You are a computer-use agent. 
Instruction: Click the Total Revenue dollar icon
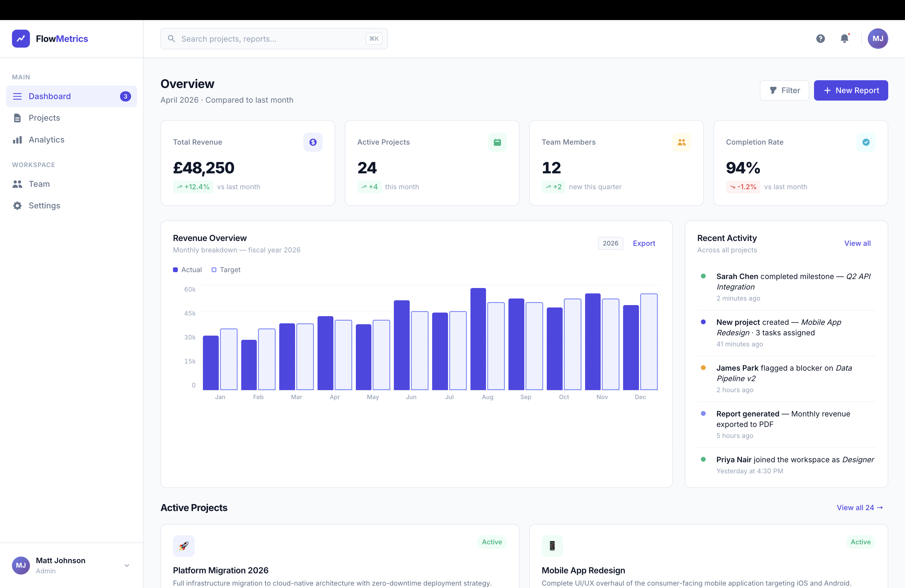(312, 142)
